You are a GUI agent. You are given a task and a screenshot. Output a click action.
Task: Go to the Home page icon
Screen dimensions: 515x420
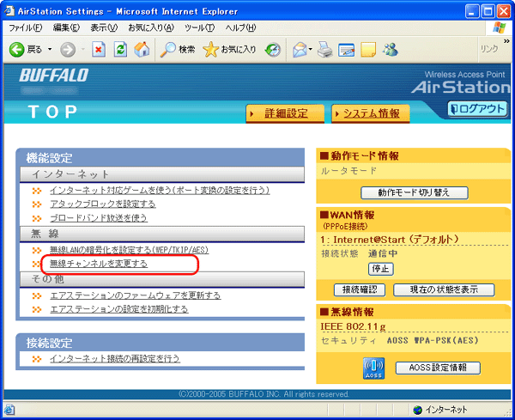pyautogui.click(x=142, y=50)
